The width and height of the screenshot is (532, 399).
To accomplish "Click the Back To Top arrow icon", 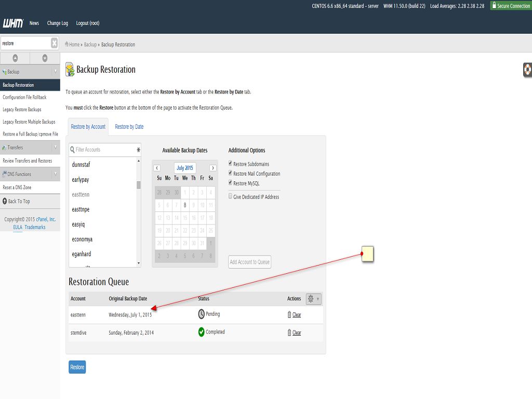I will 5,201.
